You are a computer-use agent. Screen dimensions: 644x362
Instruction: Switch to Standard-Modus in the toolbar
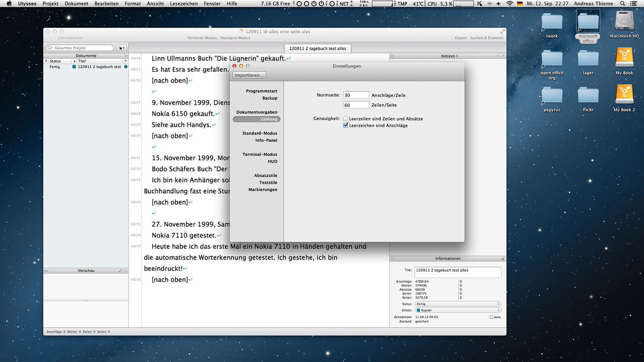235,38
